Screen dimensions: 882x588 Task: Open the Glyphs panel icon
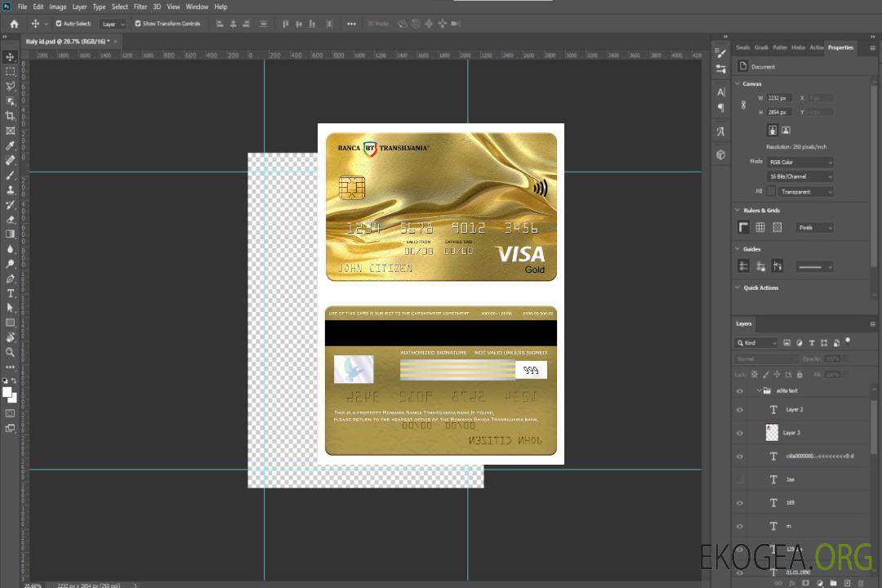[x=720, y=131]
